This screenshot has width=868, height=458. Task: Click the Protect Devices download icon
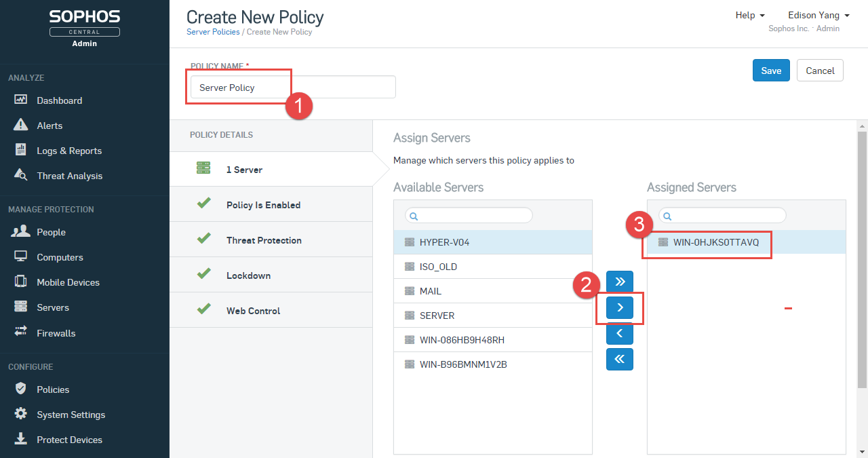(20, 439)
